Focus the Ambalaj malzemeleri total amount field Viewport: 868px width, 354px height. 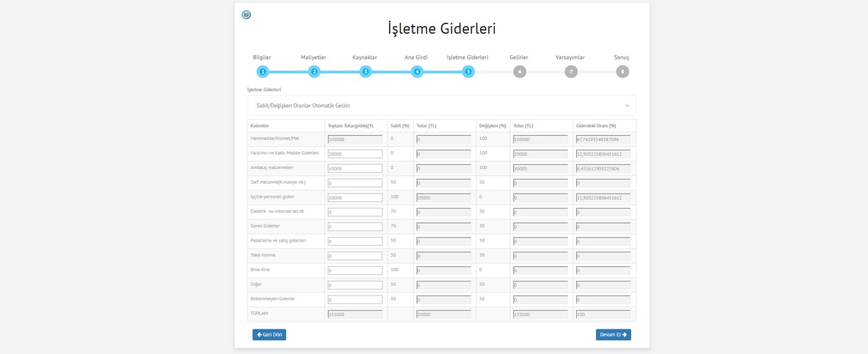coord(355,168)
